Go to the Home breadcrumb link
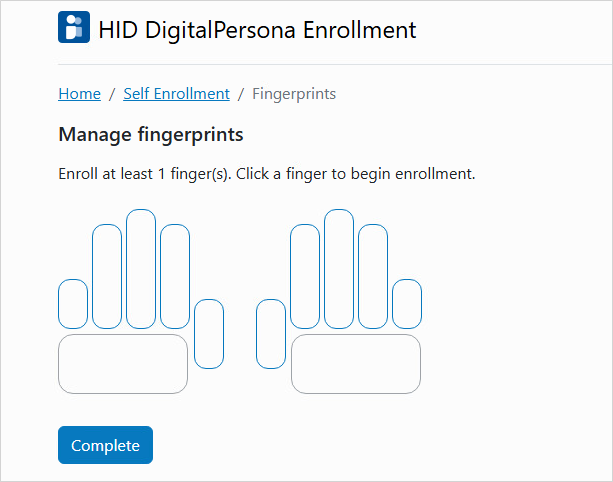Viewport: 613px width, 482px height. (x=79, y=94)
